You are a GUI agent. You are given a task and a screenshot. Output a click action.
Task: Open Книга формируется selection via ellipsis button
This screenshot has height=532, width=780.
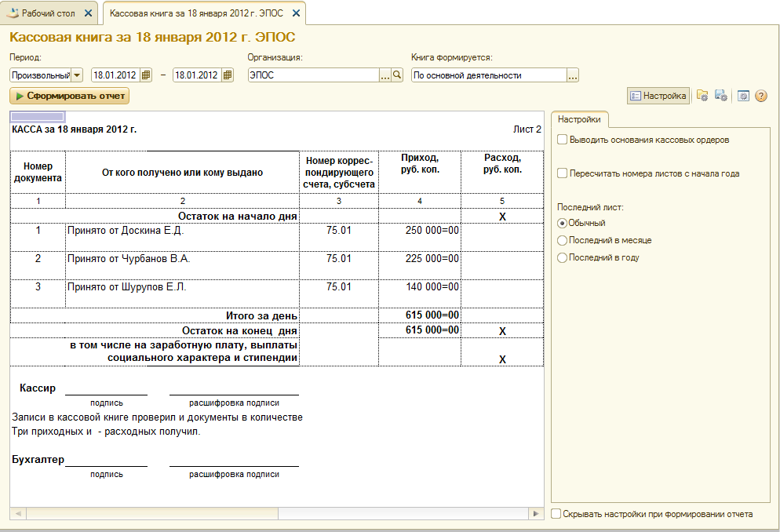click(573, 75)
